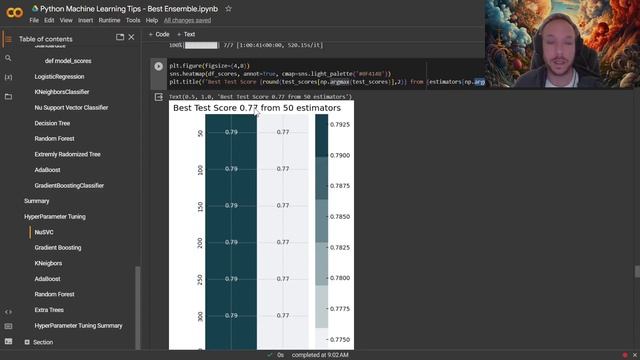Go to def model_scores section
Screen dimensions: 640x360
(68, 61)
